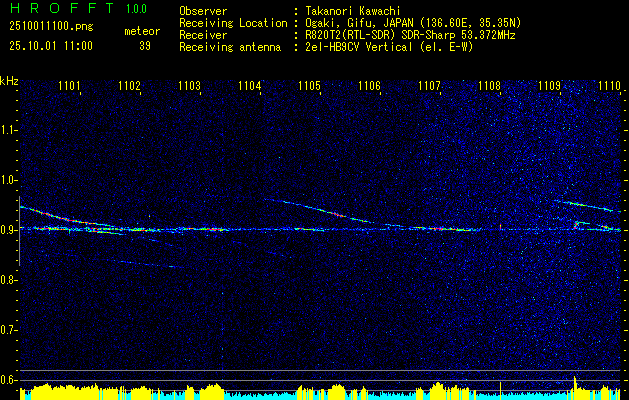Click the 1110 time marker
This screenshot has width=629, height=400.
609,85
